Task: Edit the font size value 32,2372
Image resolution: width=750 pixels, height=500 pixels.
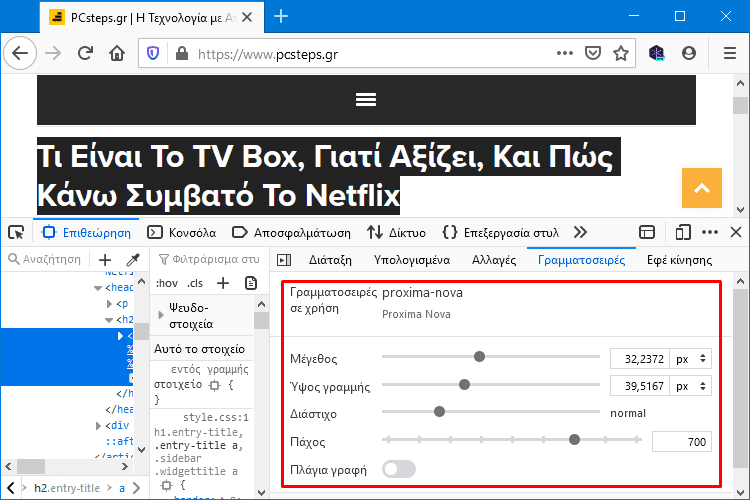Action: click(640, 359)
